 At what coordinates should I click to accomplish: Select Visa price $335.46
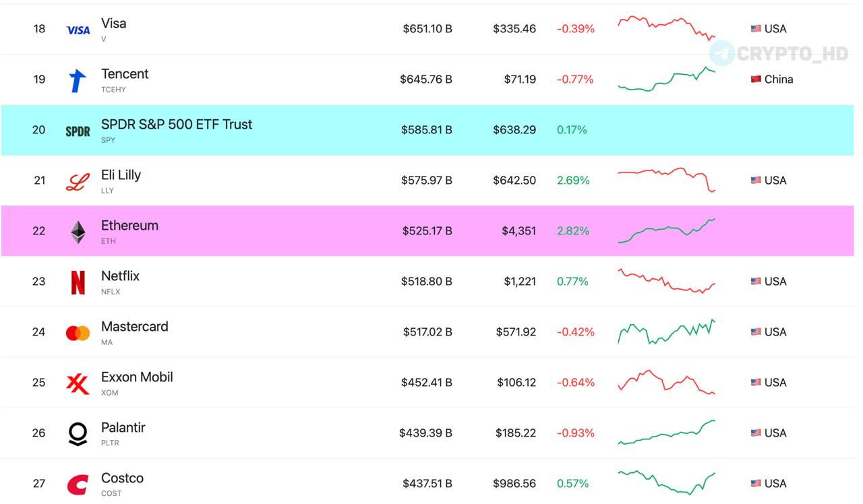tap(514, 28)
